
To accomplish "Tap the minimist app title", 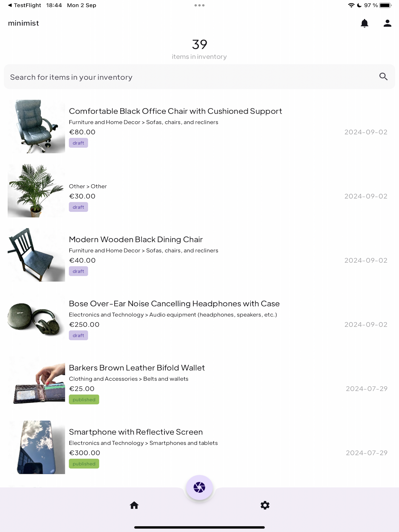I will [x=23, y=23].
